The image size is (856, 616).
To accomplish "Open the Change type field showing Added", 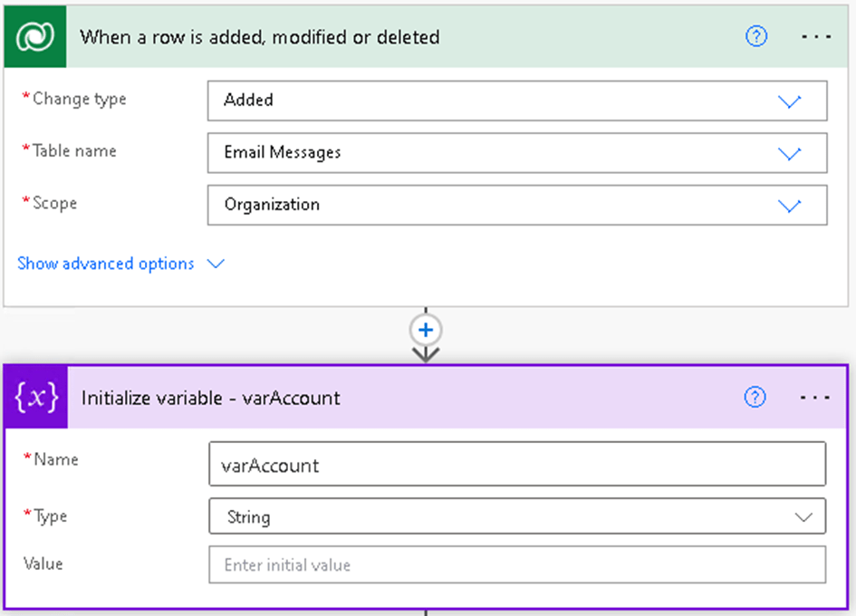I will coord(489,101).
